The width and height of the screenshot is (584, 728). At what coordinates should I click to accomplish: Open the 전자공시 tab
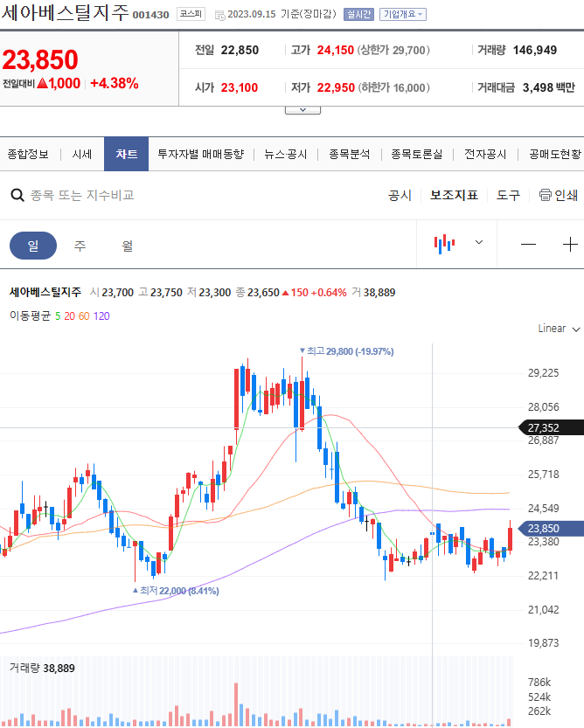pos(485,154)
